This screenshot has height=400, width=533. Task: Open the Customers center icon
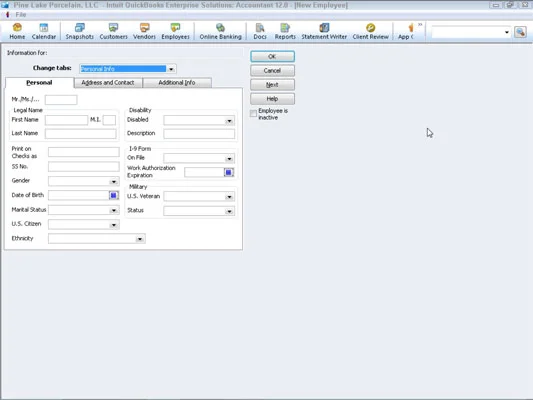114,31
